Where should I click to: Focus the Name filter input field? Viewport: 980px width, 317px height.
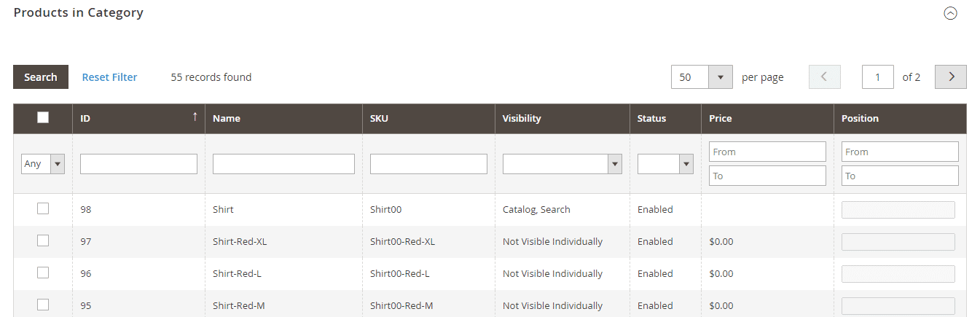pos(283,164)
